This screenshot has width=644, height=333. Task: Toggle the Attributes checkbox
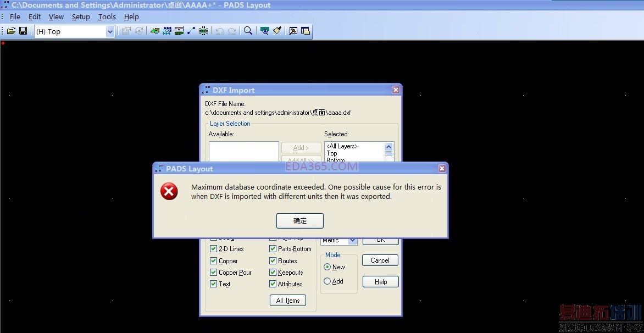(273, 284)
